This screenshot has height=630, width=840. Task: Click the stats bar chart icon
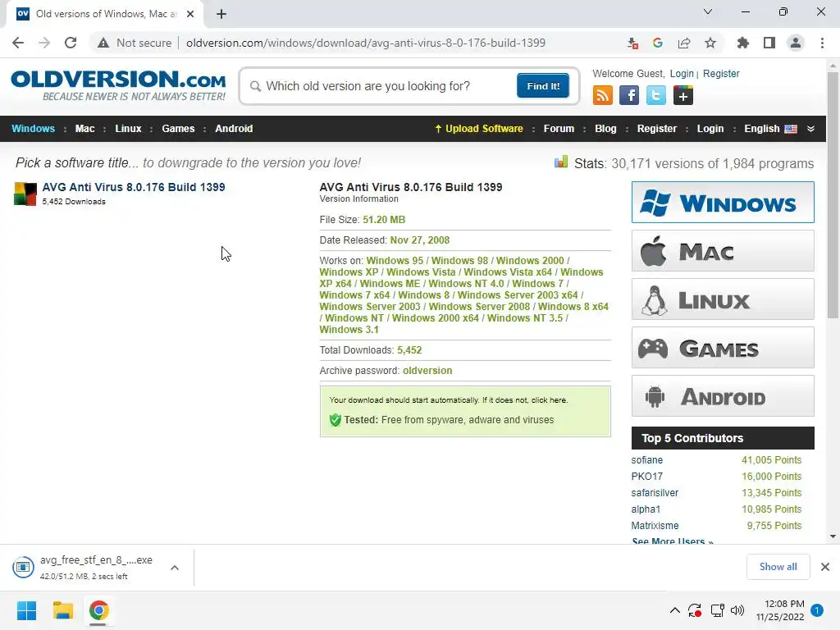pos(561,162)
